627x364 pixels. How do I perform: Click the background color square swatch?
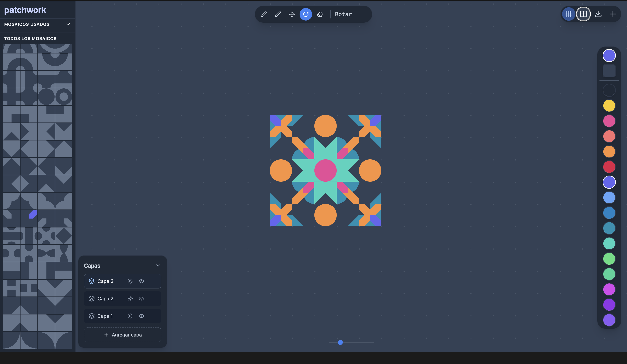coord(609,71)
